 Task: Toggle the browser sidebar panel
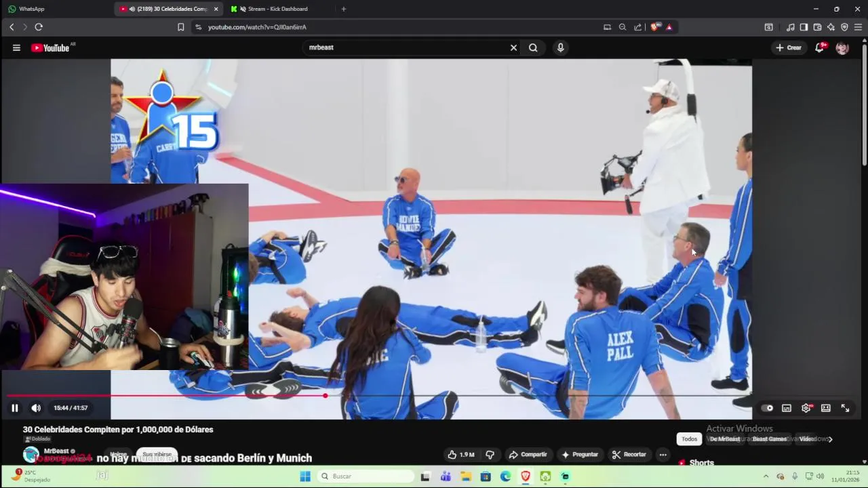(x=804, y=27)
